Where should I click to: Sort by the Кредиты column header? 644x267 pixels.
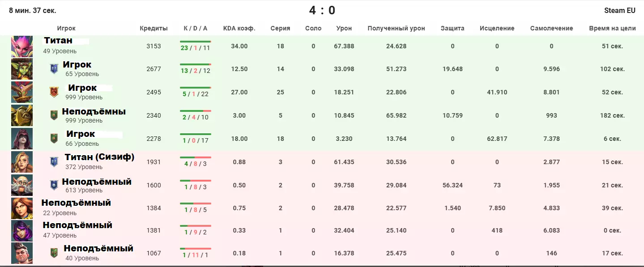pos(154,28)
